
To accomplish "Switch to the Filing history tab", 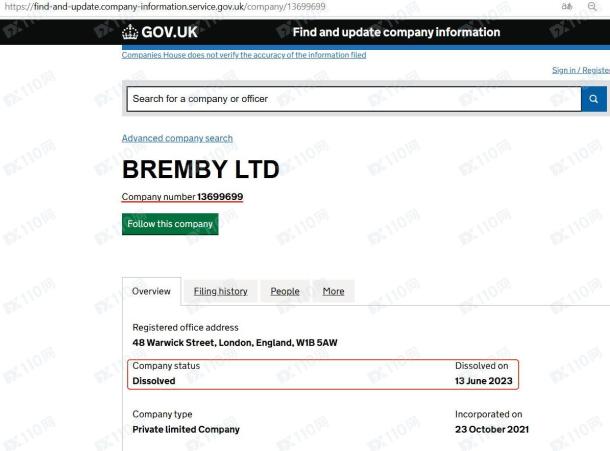I will click(221, 291).
